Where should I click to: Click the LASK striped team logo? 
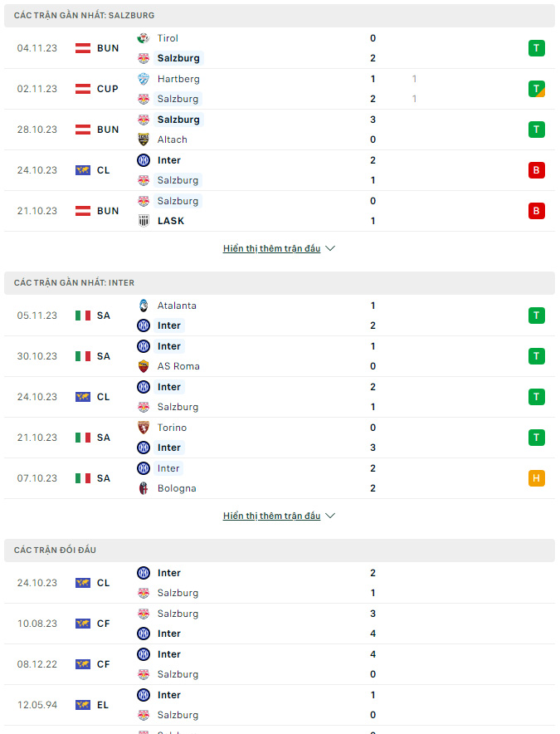click(x=144, y=221)
